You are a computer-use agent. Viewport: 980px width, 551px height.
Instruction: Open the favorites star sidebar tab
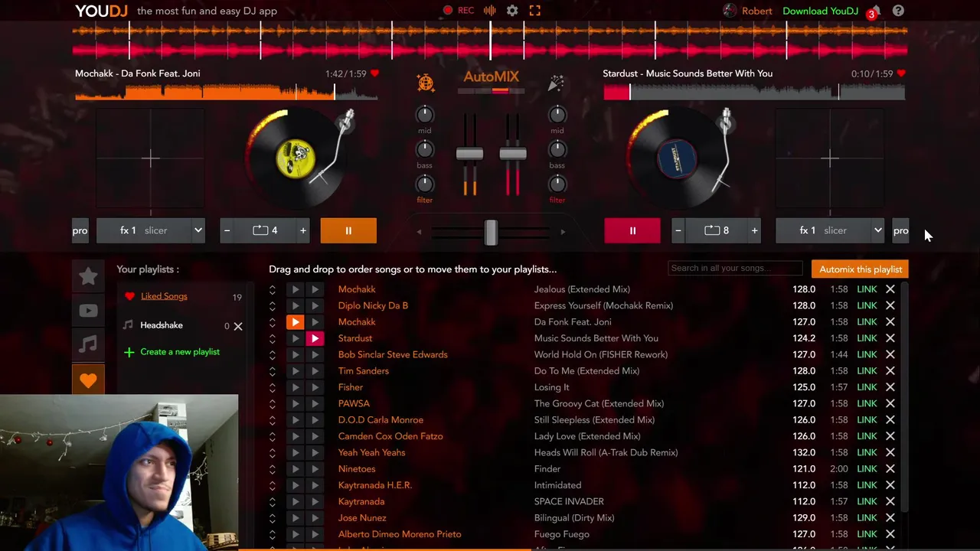(88, 276)
